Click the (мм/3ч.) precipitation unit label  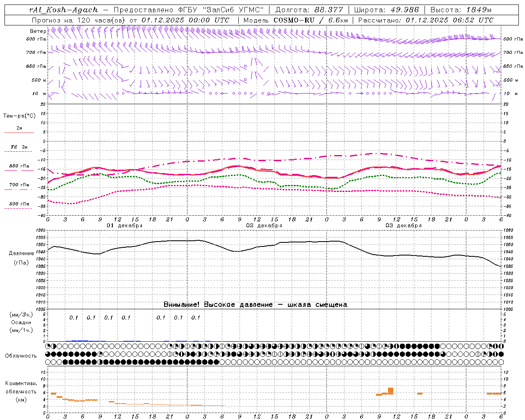pos(21,315)
